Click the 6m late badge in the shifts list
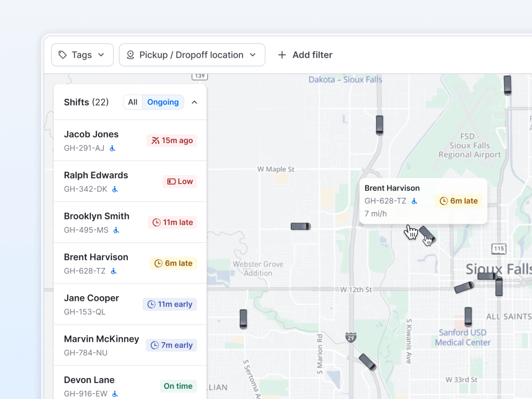 click(x=173, y=263)
